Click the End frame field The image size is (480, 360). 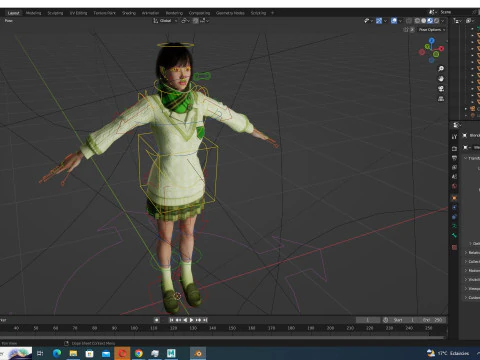(432, 320)
